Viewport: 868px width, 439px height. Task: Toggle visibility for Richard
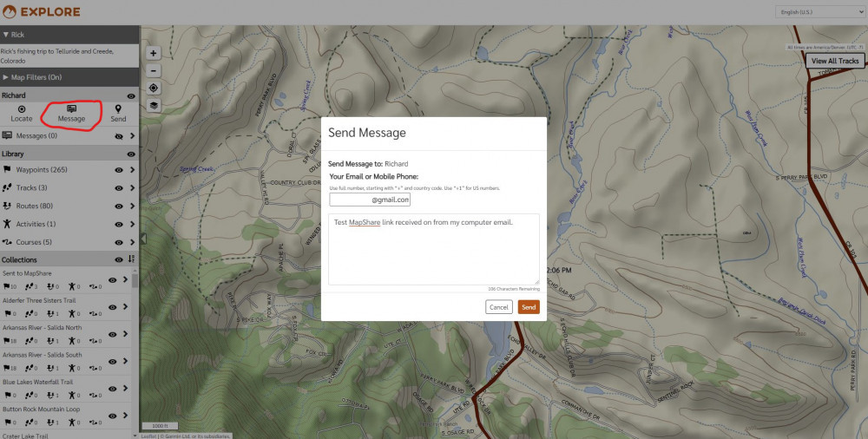131,95
